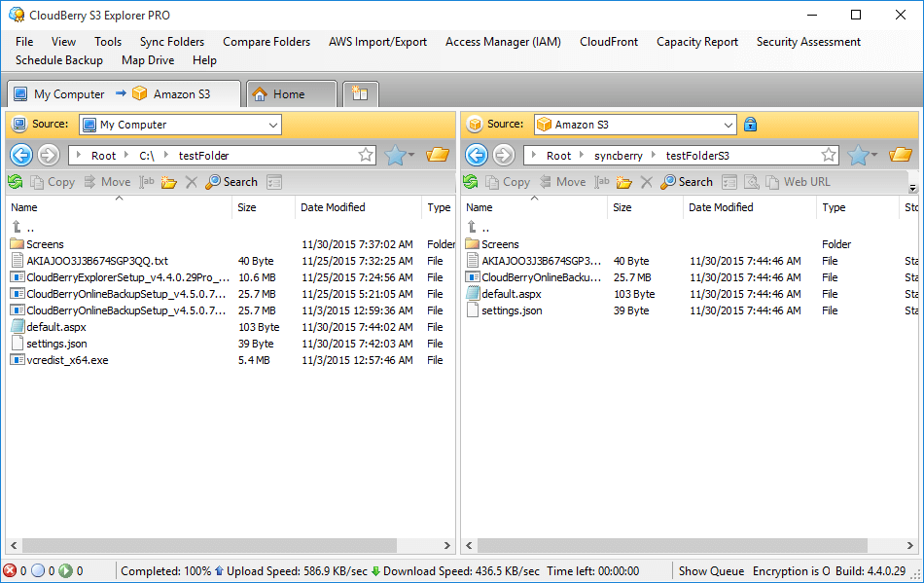Toggle the favorite star for testFolder path
This screenshot has width=924, height=583.
tap(365, 154)
